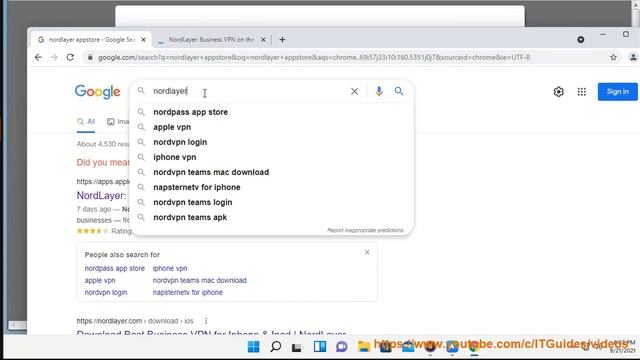Open a new browser tab
The width and height of the screenshot is (640, 360).
click(282, 40)
